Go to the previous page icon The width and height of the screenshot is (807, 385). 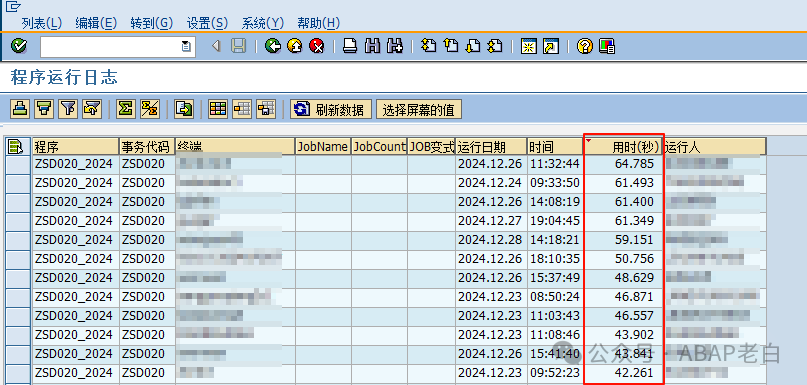(x=450, y=46)
